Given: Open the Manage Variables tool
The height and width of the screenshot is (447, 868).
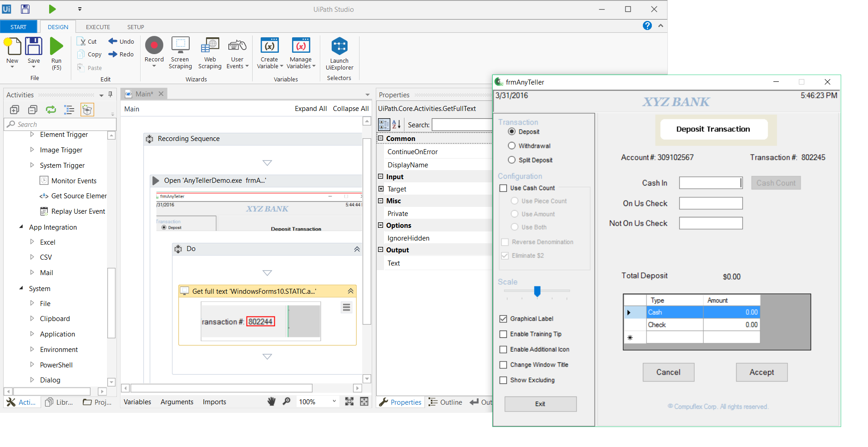Looking at the screenshot, I should pyautogui.click(x=301, y=46).
